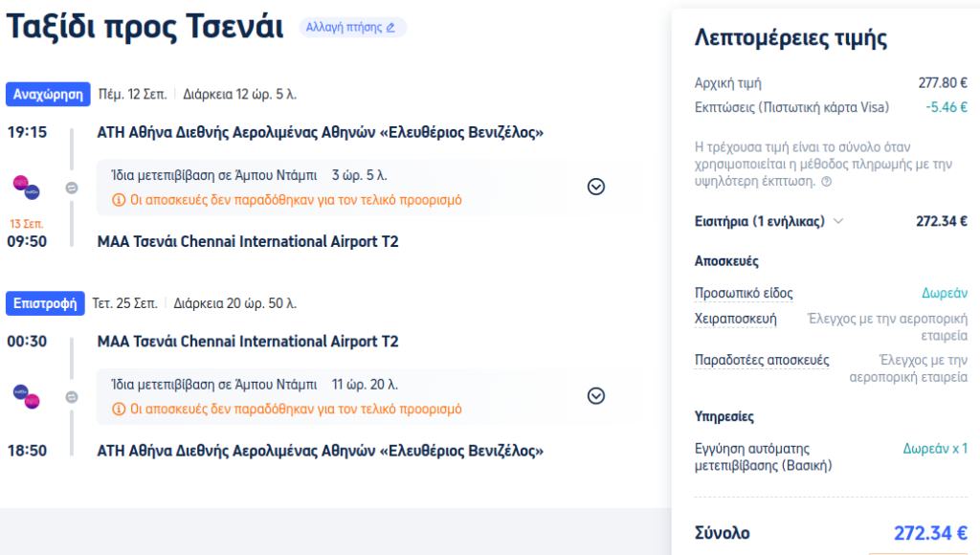This screenshot has height=555, width=980.
Task: Open the Προσωπικό είδος baggage info
Action: click(x=744, y=293)
